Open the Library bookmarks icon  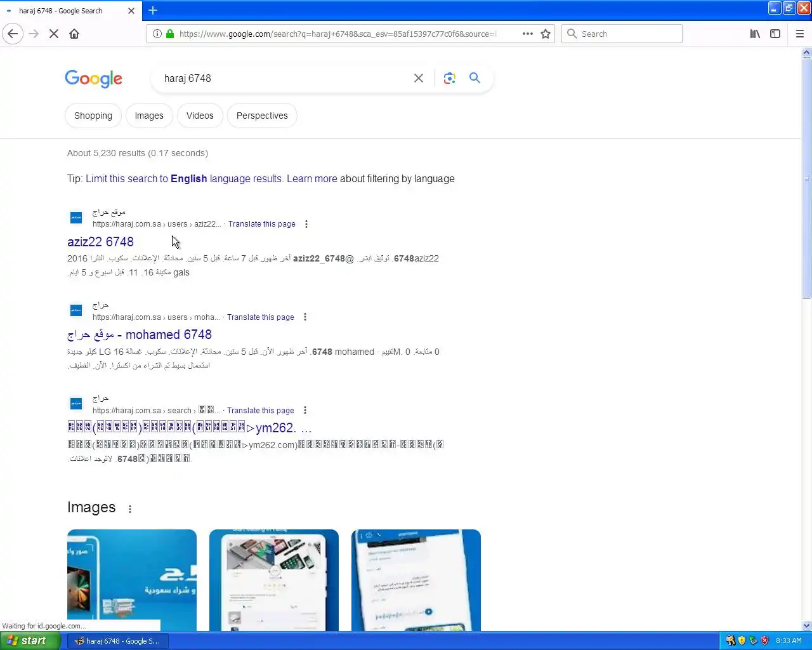(755, 34)
